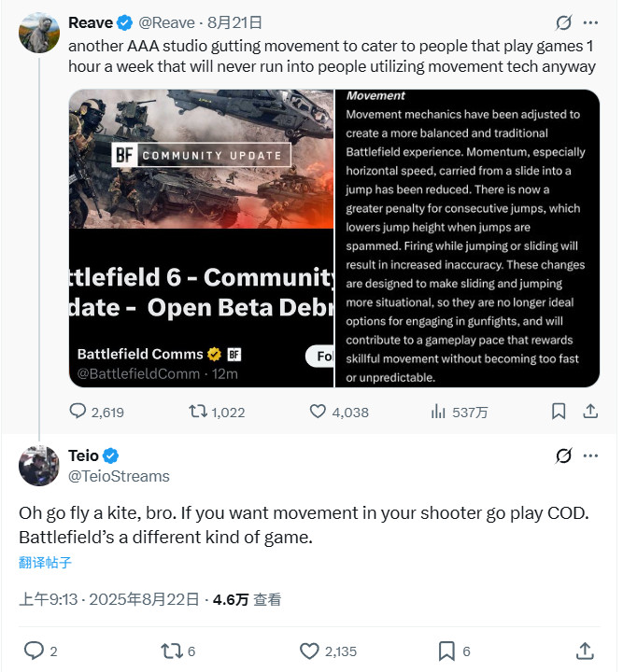Like Teio's reply
This screenshot has width=623, height=672.
(x=309, y=651)
